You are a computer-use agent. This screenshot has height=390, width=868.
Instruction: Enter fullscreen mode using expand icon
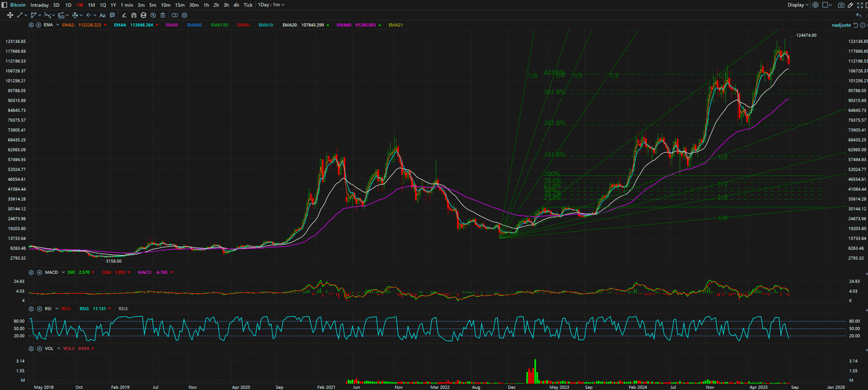coord(860,5)
